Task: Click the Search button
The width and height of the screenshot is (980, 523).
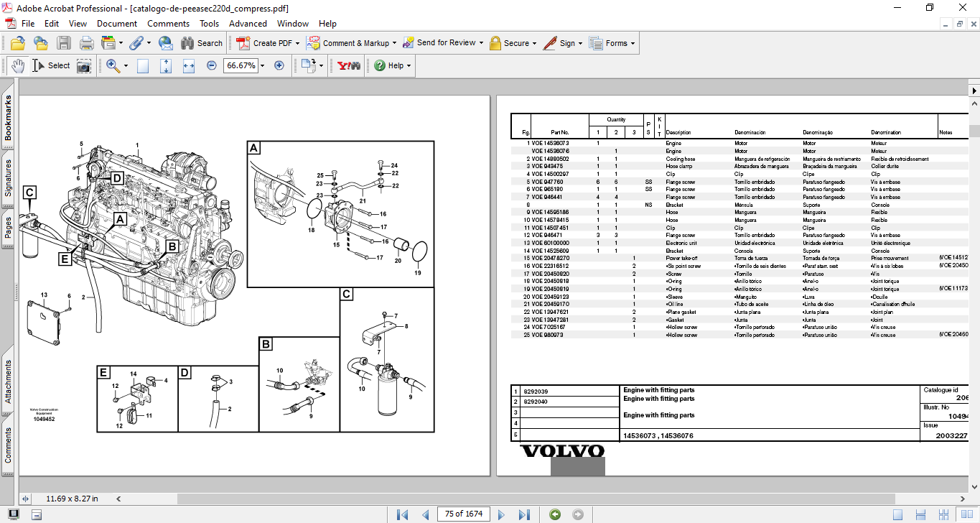Action: (202, 43)
